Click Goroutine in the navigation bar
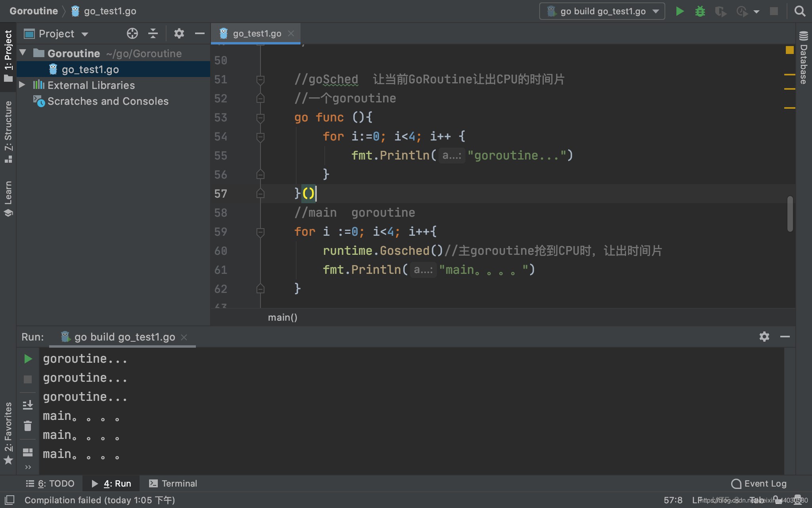This screenshot has width=812, height=508. tap(34, 11)
